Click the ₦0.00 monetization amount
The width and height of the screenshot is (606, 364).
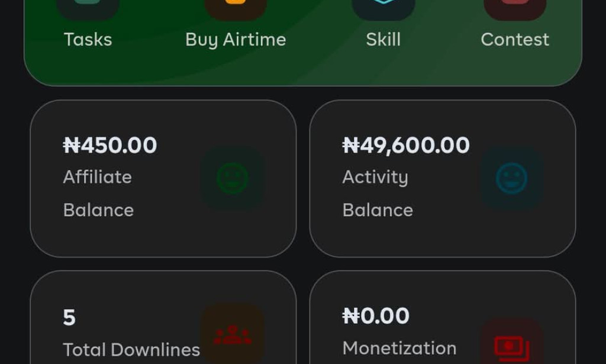coord(376,316)
